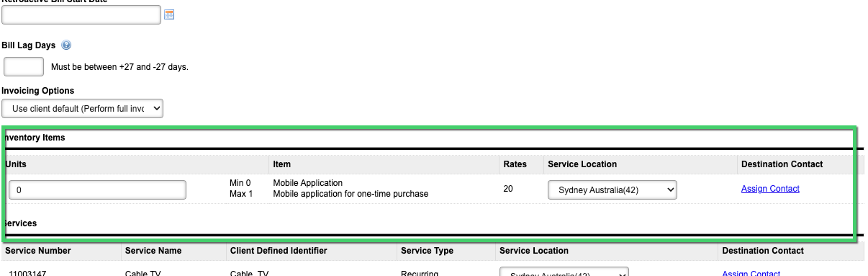Click the Service Name column header

coord(153,251)
